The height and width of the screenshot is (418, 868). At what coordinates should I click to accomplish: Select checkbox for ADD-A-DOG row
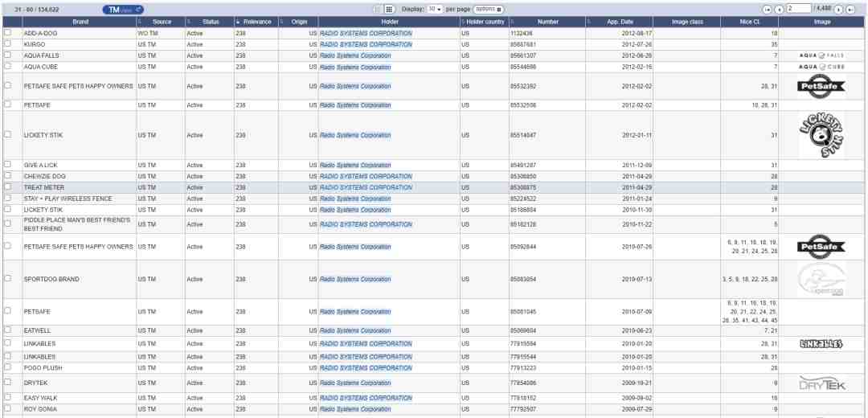[7, 33]
